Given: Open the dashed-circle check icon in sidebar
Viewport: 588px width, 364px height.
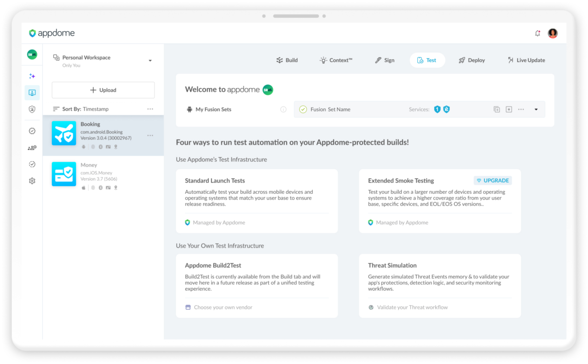Looking at the screenshot, I should pyautogui.click(x=32, y=164).
